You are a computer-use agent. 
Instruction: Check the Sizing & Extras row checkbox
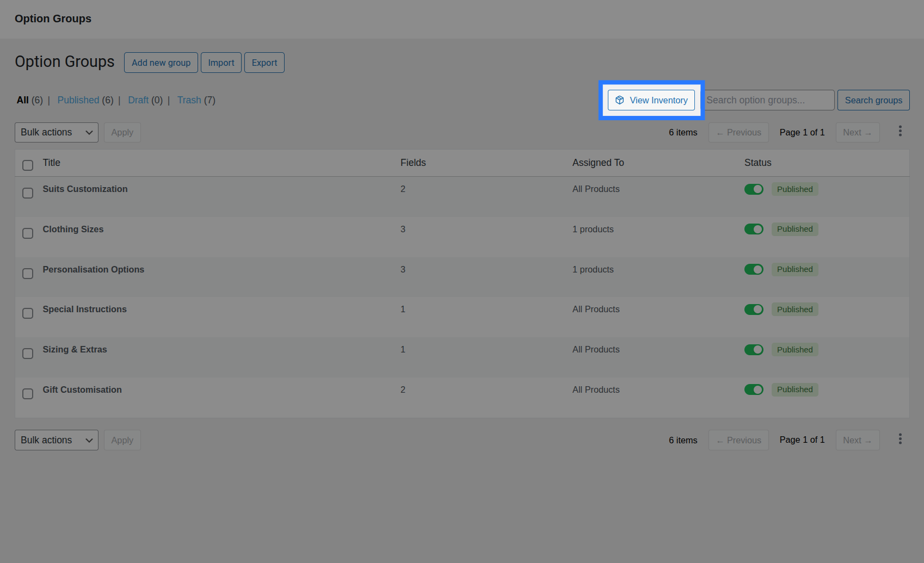(28, 354)
